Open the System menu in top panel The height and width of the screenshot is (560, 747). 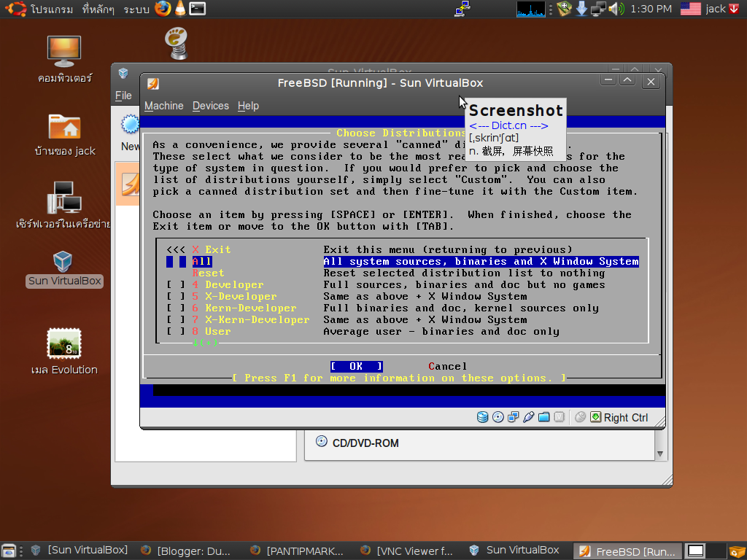[x=136, y=9]
